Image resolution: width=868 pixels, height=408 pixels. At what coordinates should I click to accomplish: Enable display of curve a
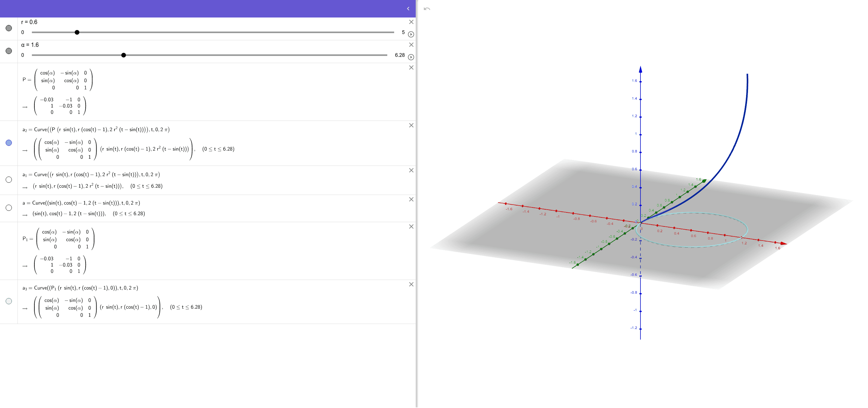point(8,208)
